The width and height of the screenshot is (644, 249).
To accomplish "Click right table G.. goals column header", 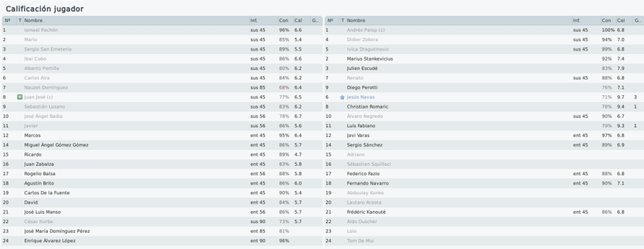I will pyautogui.click(x=638, y=20).
